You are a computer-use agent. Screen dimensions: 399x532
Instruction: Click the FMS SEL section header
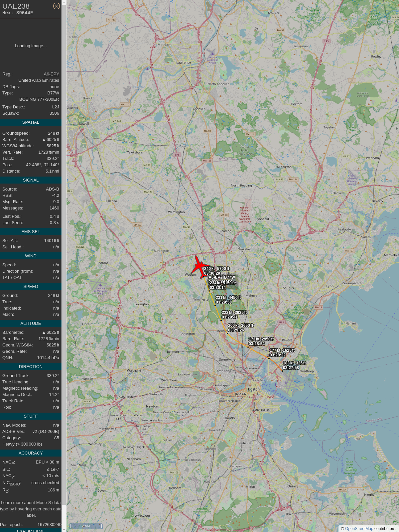click(31, 232)
